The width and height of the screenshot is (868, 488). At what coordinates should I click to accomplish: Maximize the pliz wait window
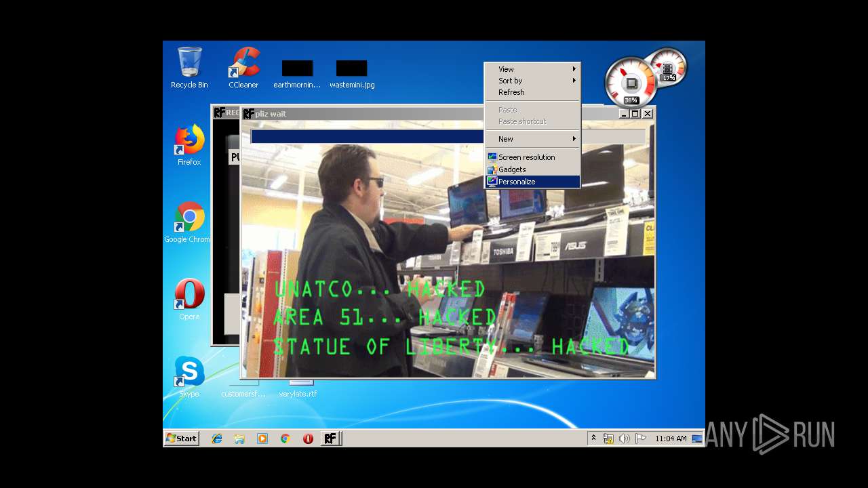pos(635,114)
